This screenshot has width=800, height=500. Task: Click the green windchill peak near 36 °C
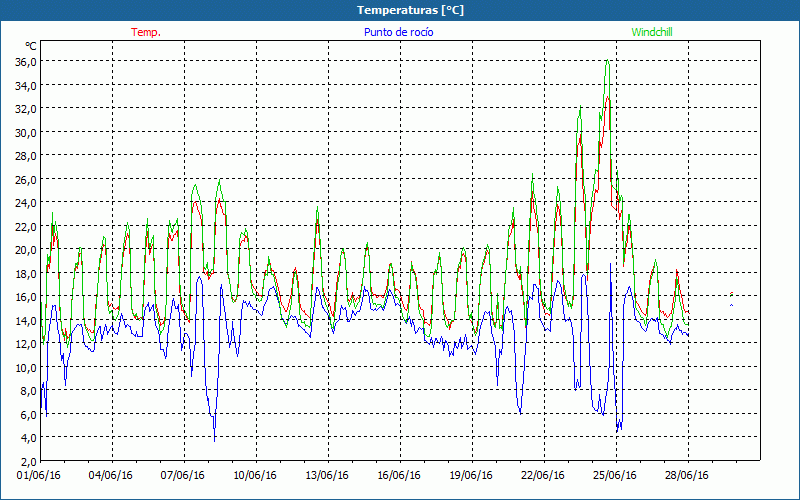[607, 61]
